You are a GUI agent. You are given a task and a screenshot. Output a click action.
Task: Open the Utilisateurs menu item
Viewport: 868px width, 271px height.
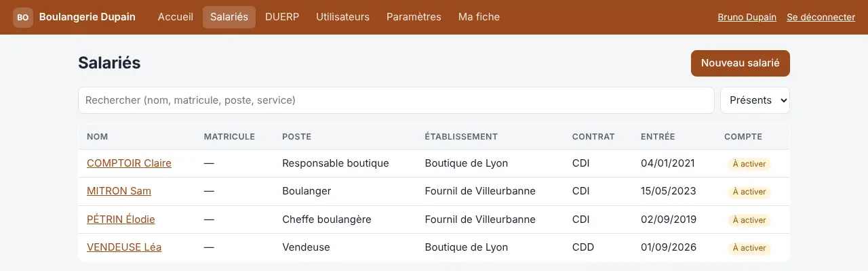point(342,17)
